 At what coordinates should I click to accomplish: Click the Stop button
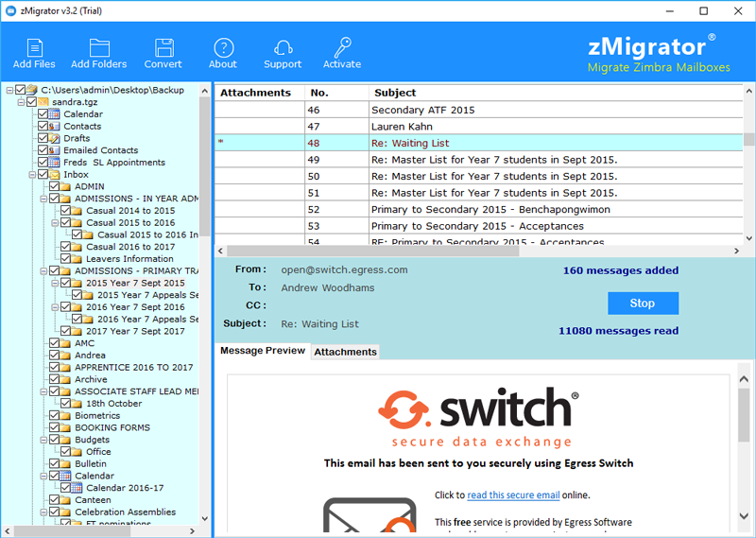[643, 303]
